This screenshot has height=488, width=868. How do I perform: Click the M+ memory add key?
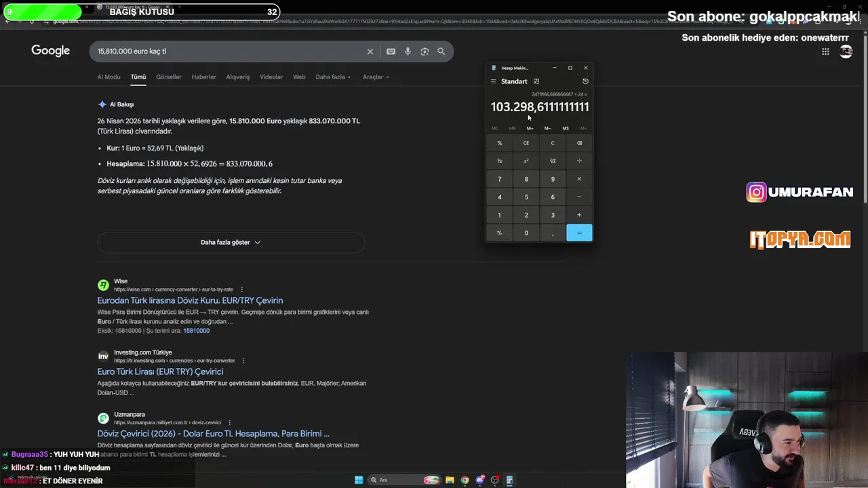tap(530, 128)
